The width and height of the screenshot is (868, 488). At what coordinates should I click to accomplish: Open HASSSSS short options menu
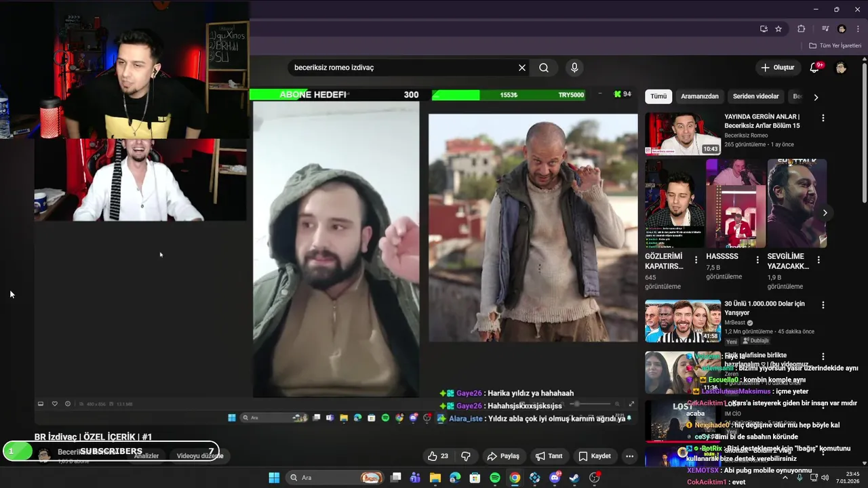tap(757, 260)
